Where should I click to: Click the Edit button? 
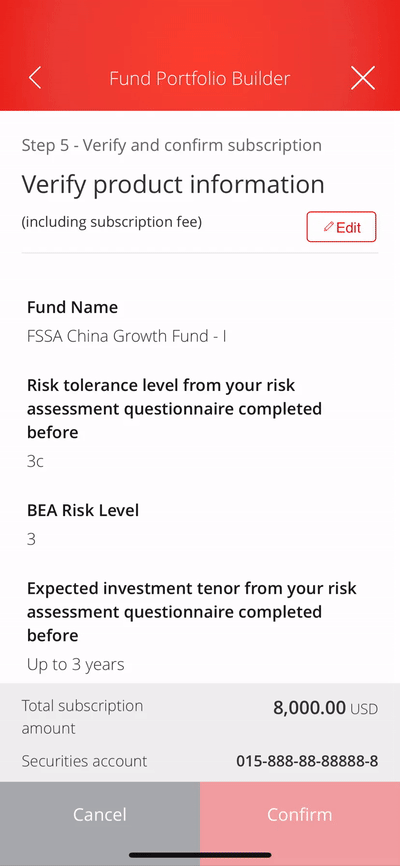(341, 227)
